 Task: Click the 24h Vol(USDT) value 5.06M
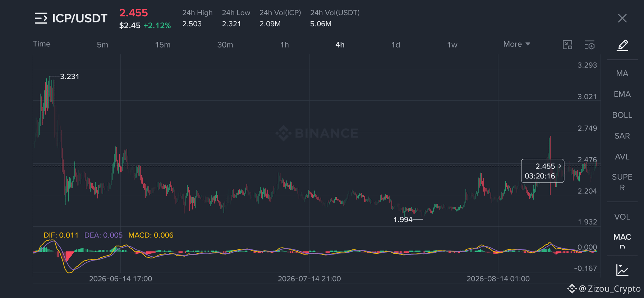[321, 24]
